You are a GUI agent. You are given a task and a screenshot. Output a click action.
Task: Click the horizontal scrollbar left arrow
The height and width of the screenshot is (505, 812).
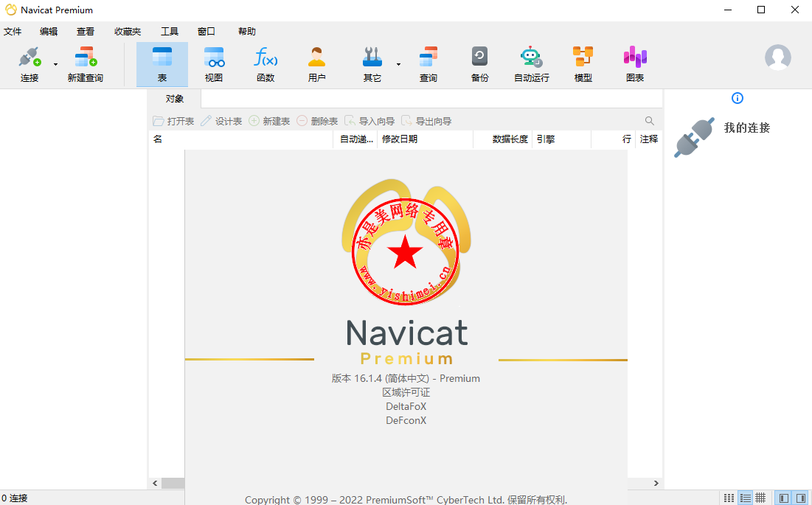click(155, 484)
